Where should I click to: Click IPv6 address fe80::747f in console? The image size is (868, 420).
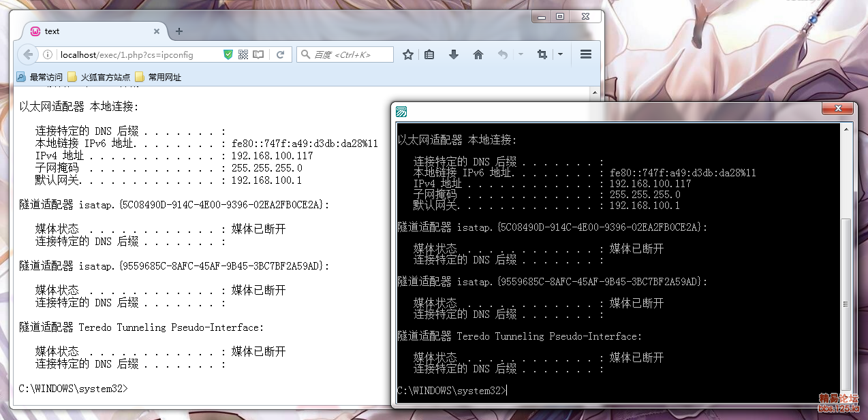coord(683,173)
